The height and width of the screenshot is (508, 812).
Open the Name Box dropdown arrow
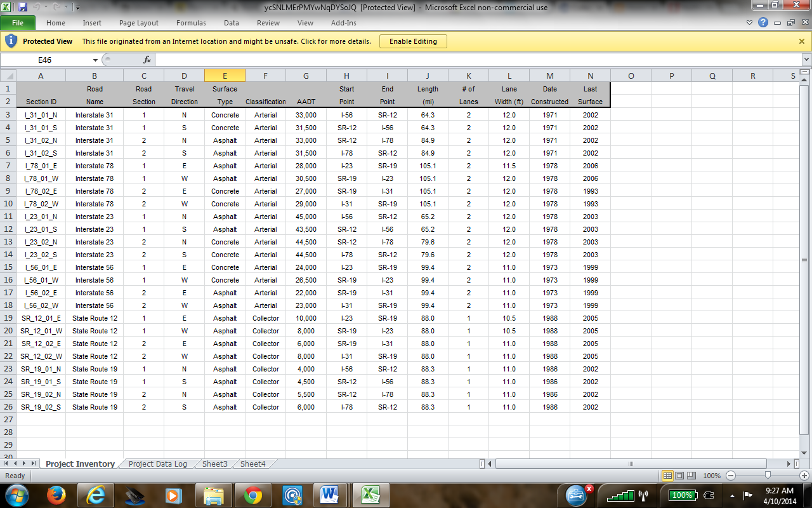click(95, 60)
